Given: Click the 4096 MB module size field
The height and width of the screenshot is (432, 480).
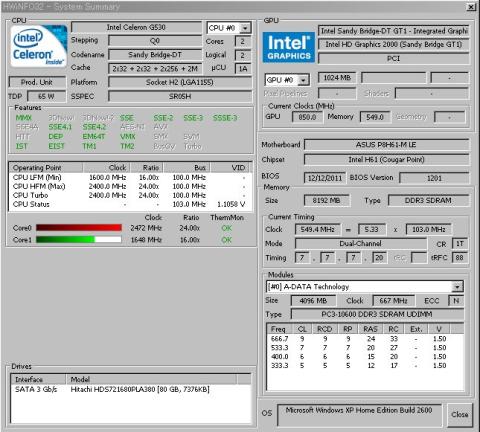Looking at the screenshot, I should pos(313,301).
